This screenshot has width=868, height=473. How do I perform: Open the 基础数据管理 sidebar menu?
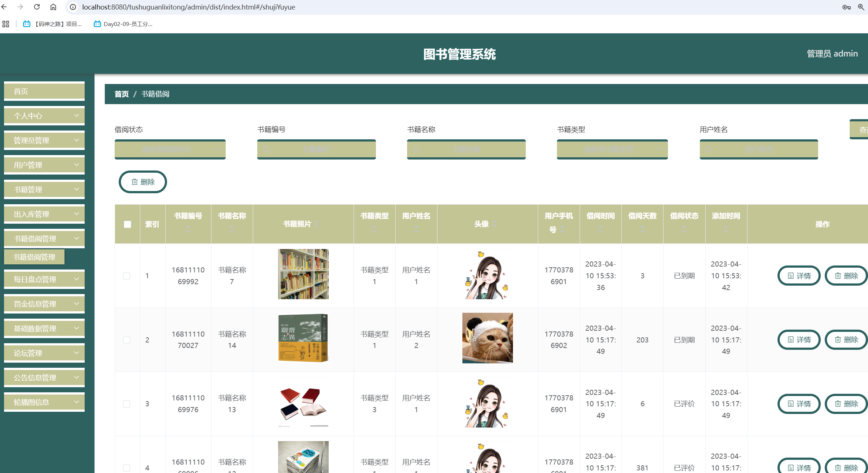click(44, 329)
